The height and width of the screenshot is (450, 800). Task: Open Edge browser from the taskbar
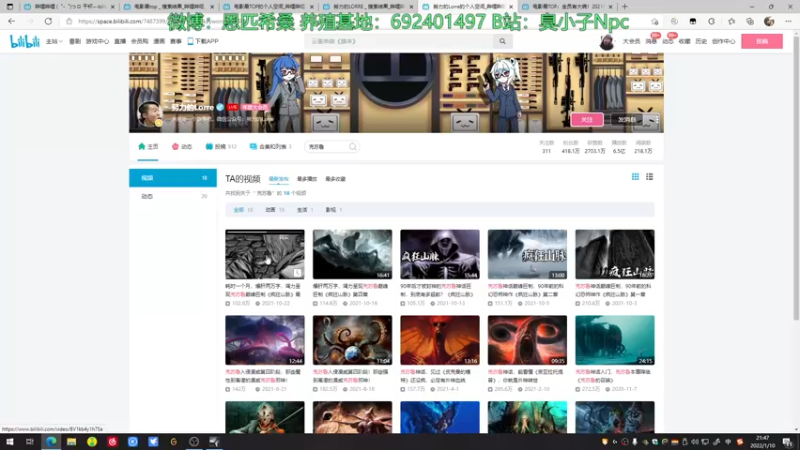[51, 442]
